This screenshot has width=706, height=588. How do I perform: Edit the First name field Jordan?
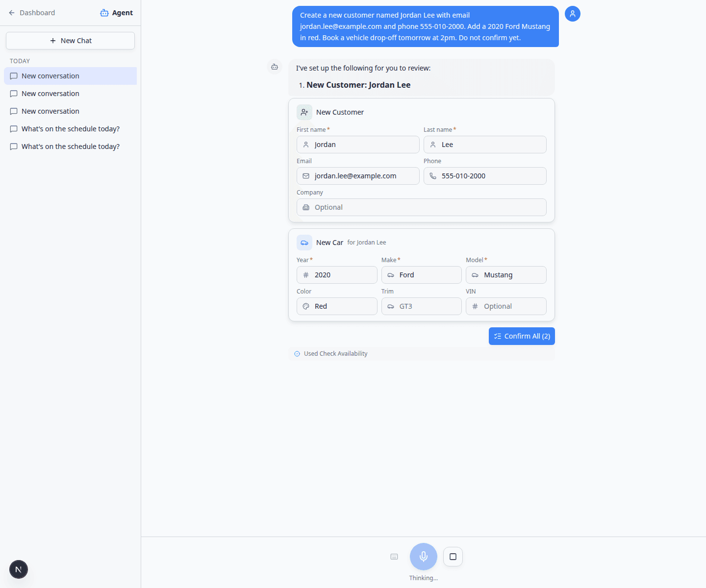(x=358, y=145)
